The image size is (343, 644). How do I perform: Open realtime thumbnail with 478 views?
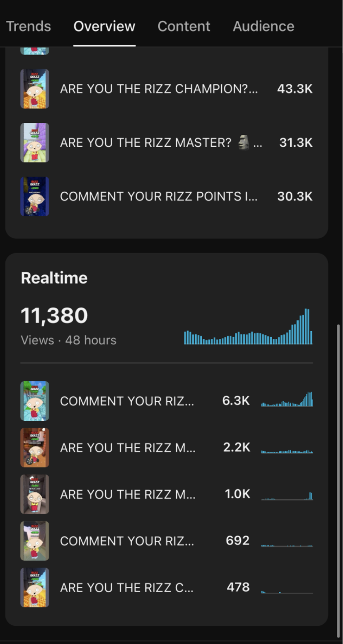tap(35, 587)
